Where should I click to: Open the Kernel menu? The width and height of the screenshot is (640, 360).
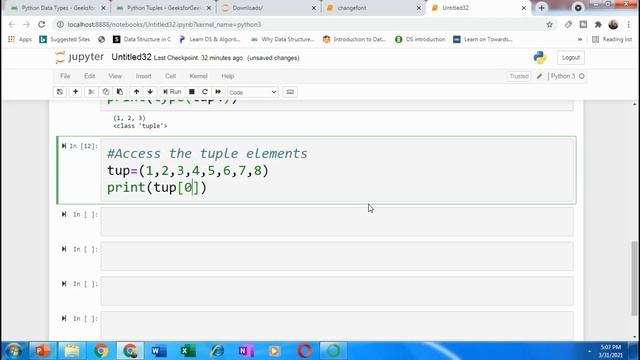point(198,76)
